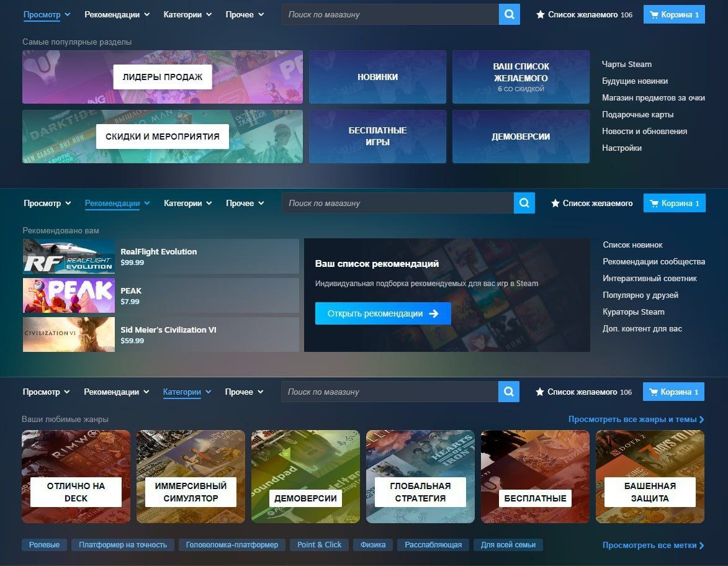Screen dimensions: 728x566
Task: Open the 'Доп. контент для вас' link
Action: [x=642, y=328]
